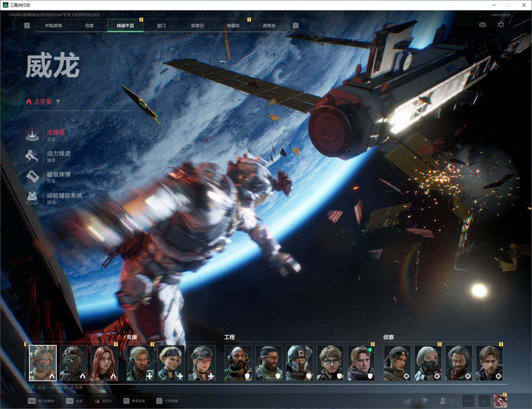
Task: Select the night-vision goggles assault operator
Action: [x=74, y=363]
